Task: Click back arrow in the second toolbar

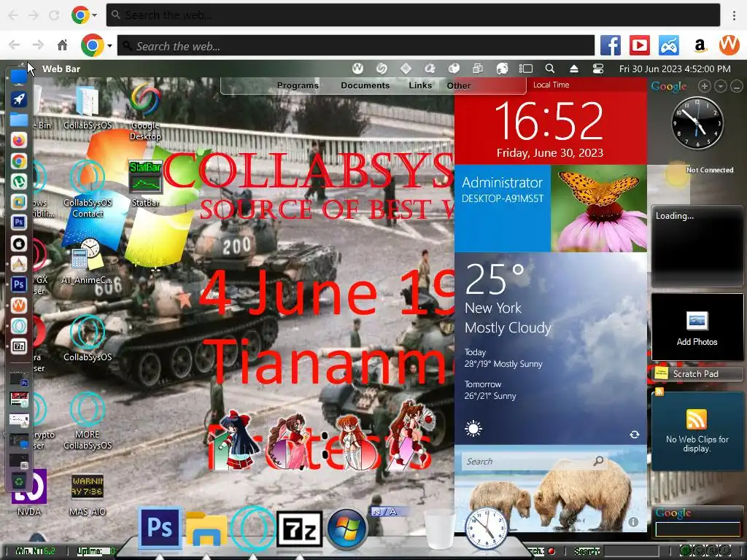Action: (15, 46)
